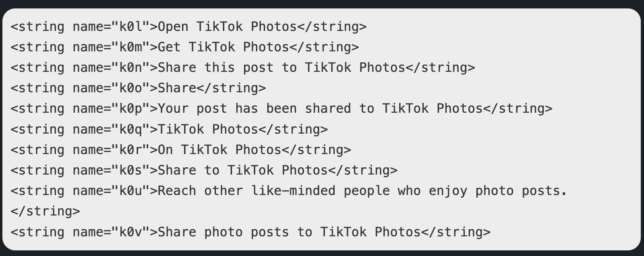Click 'Share this post to TikTok Photos' text
This screenshot has width=644, height=256.
(281, 68)
